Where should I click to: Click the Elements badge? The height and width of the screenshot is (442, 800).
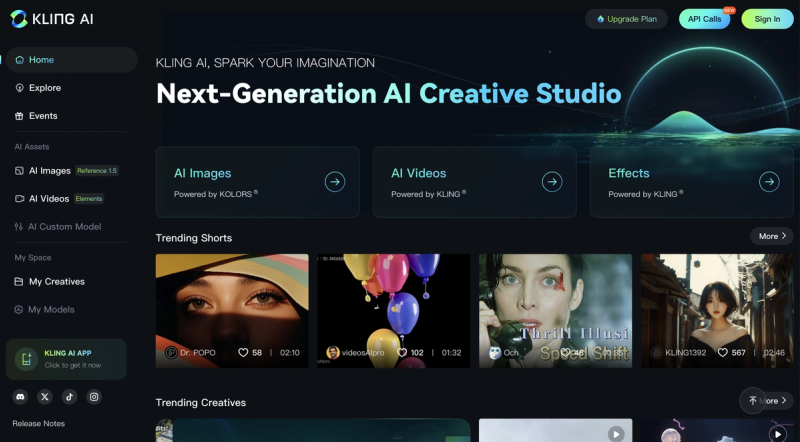89,199
